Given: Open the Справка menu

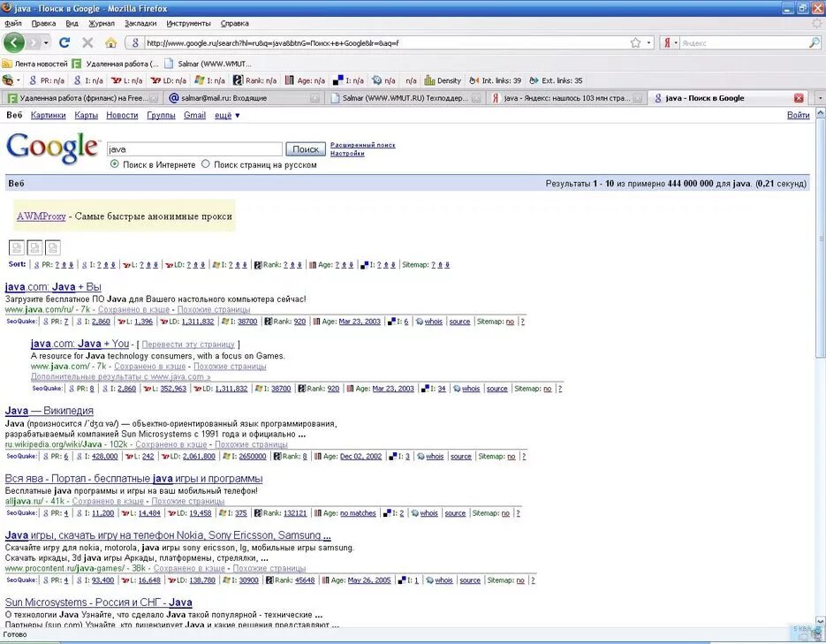Looking at the screenshot, I should pyautogui.click(x=234, y=23).
